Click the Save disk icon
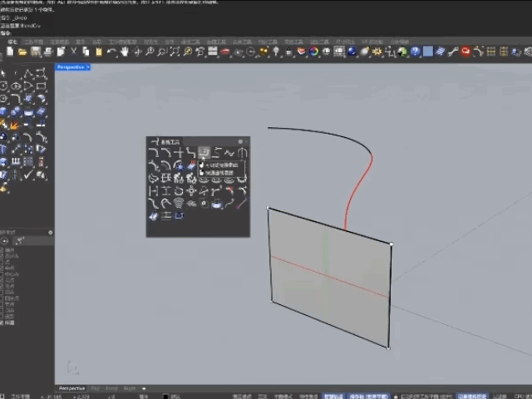Screen dimensions: 532x399 [36, 52]
